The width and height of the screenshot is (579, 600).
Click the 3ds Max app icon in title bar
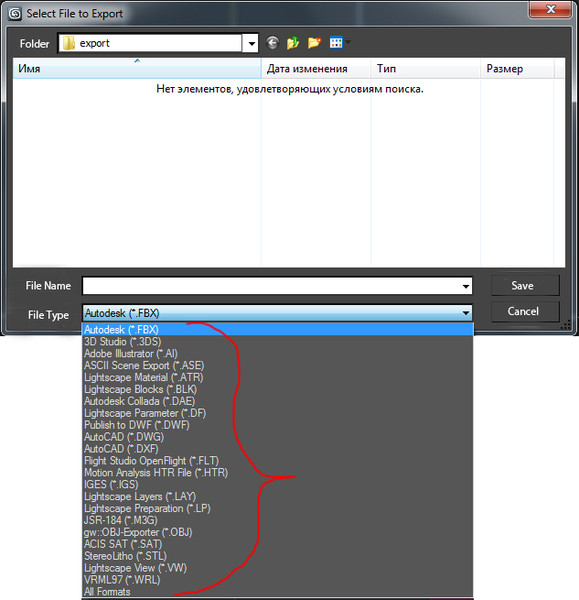tap(15, 14)
